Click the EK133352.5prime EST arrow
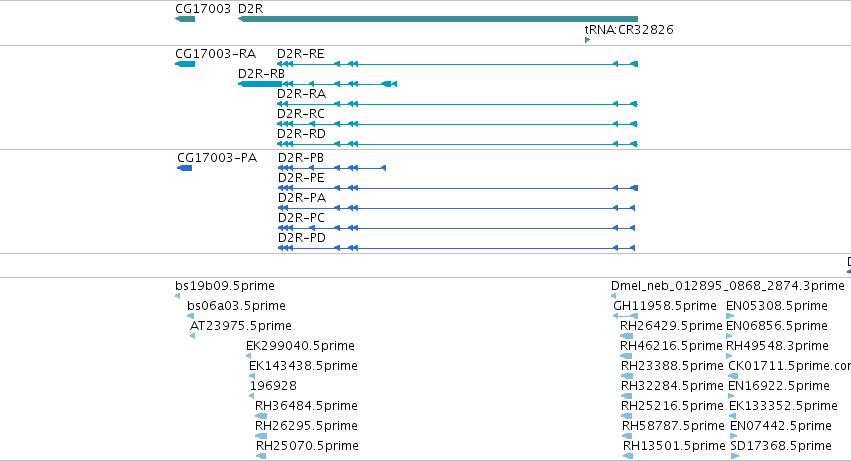 coord(733,416)
